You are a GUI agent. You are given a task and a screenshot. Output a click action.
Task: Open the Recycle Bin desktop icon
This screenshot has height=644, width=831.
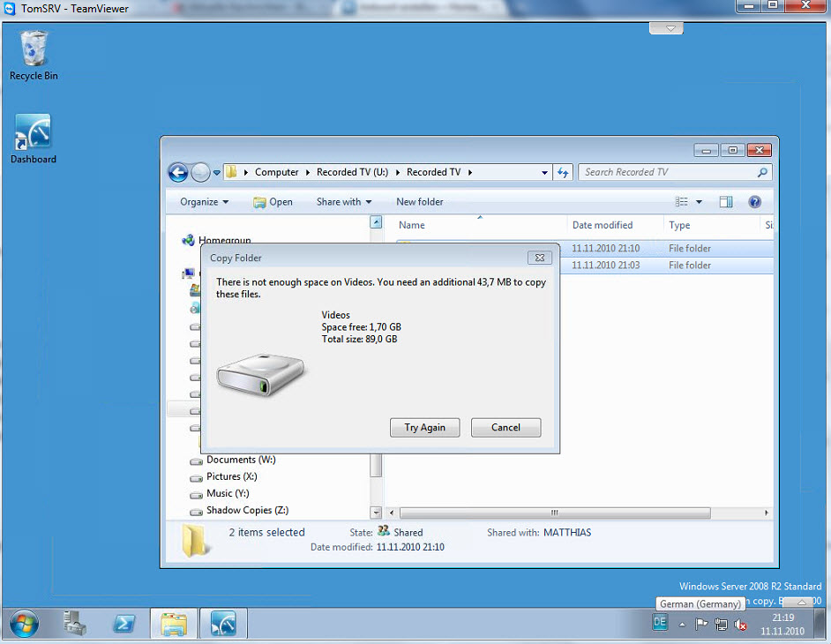[x=34, y=55]
